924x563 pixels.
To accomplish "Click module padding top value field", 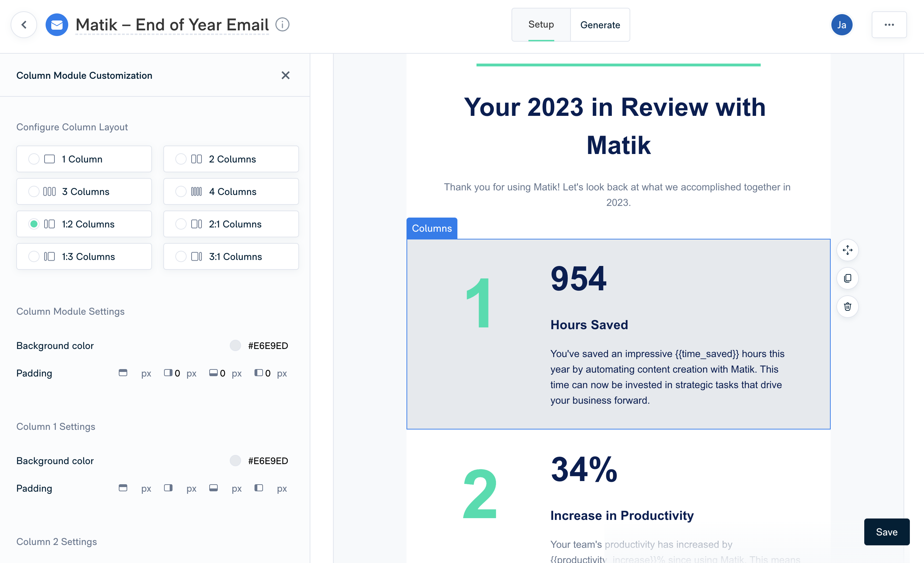I will (134, 373).
